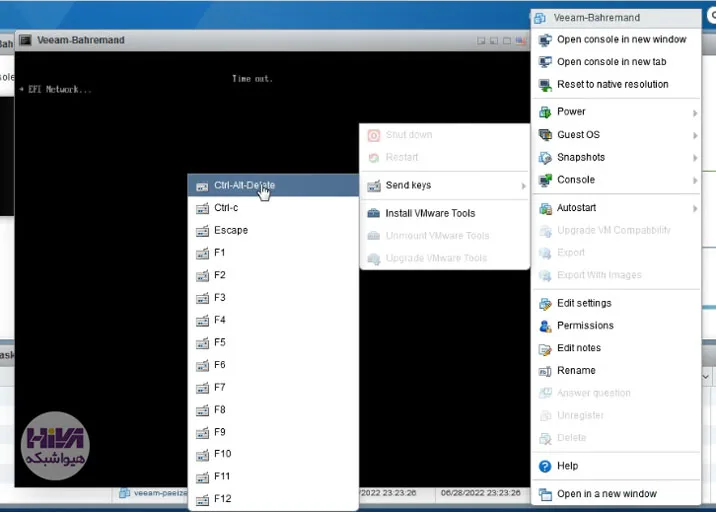Select Ctrl-Alt-Delete in Send keys submenu
This screenshot has width=716, height=512.
[273, 185]
